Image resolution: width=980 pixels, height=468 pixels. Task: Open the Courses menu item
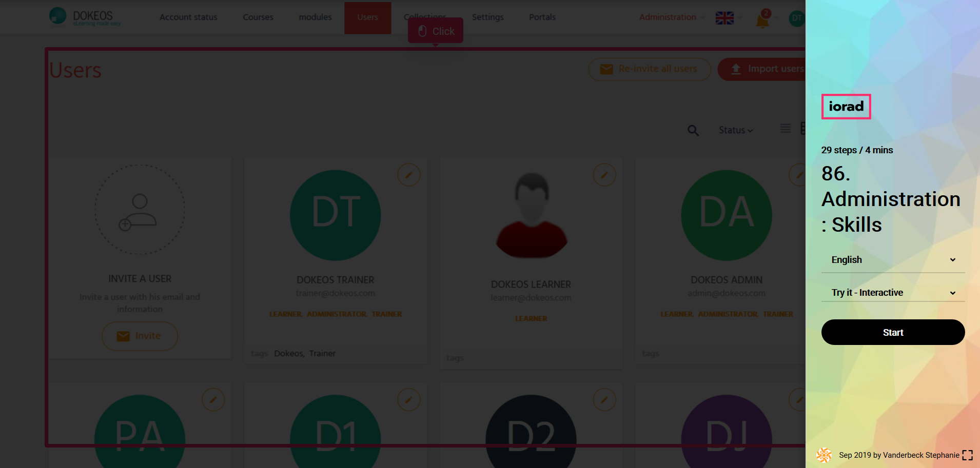(x=258, y=17)
